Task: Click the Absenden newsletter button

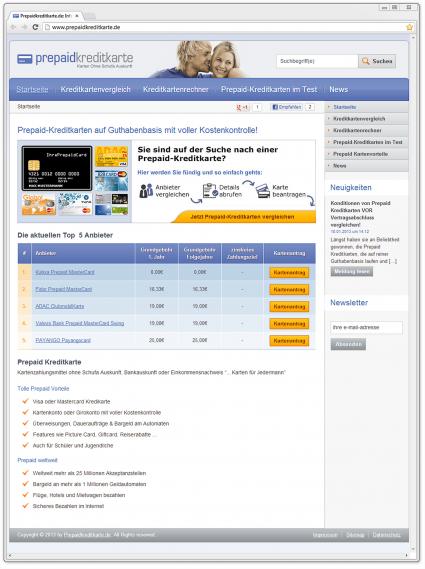Action: [348, 344]
